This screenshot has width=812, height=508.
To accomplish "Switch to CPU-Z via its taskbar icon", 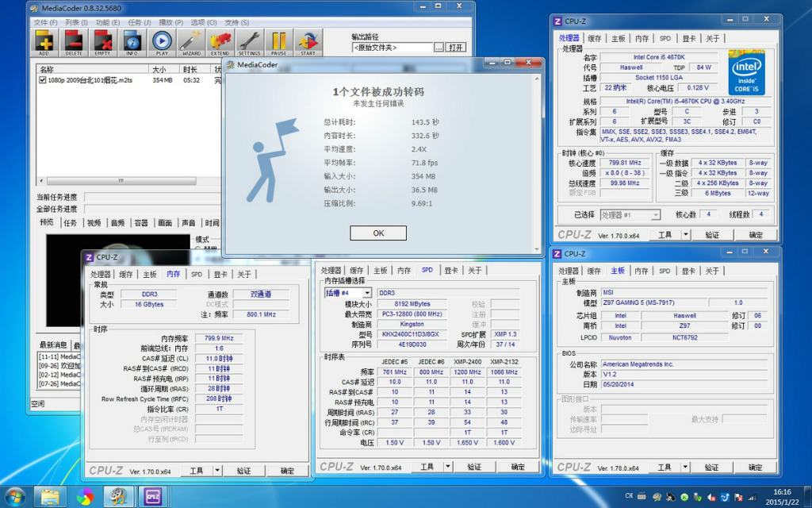I will coord(153,497).
